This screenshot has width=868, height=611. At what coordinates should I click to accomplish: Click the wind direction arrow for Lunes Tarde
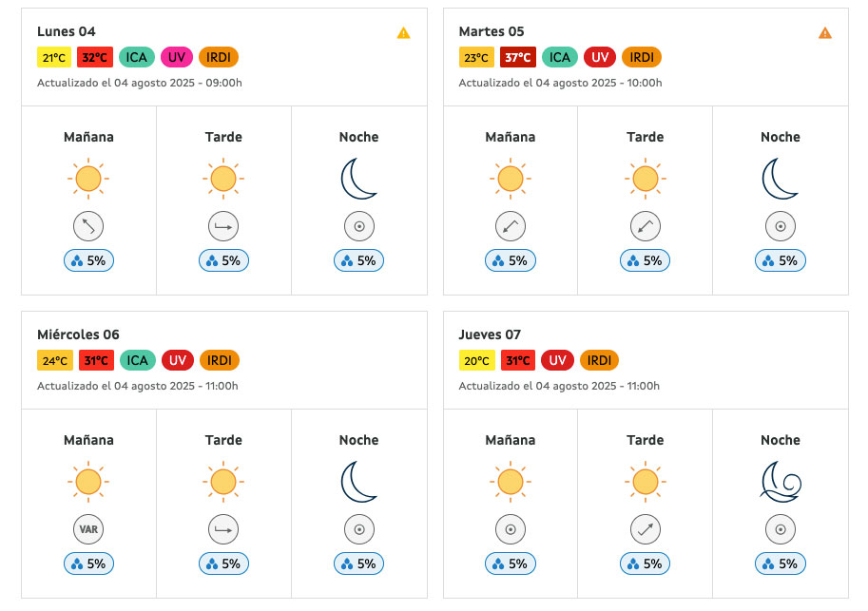click(x=223, y=226)
